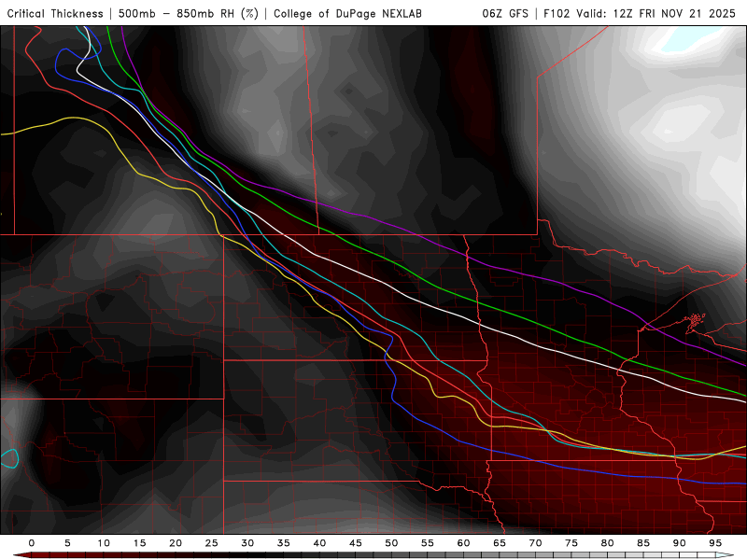Click the "90" color scale label
Image resolution: width=747 pixels, height=560 pixels.
click(680, 543)
